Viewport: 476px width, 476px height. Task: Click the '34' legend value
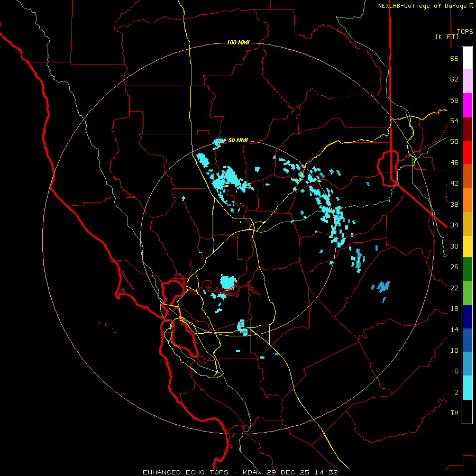coord(454,225)
